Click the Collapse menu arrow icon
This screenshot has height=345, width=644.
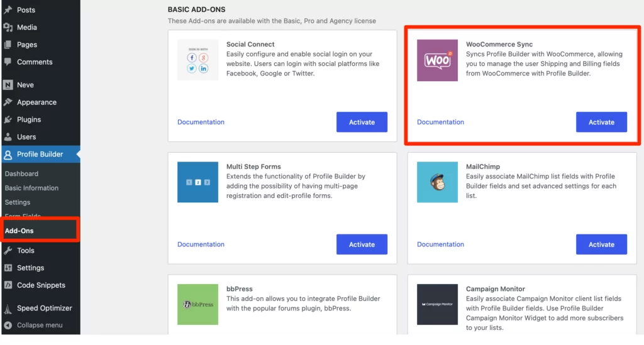point(8,326)
